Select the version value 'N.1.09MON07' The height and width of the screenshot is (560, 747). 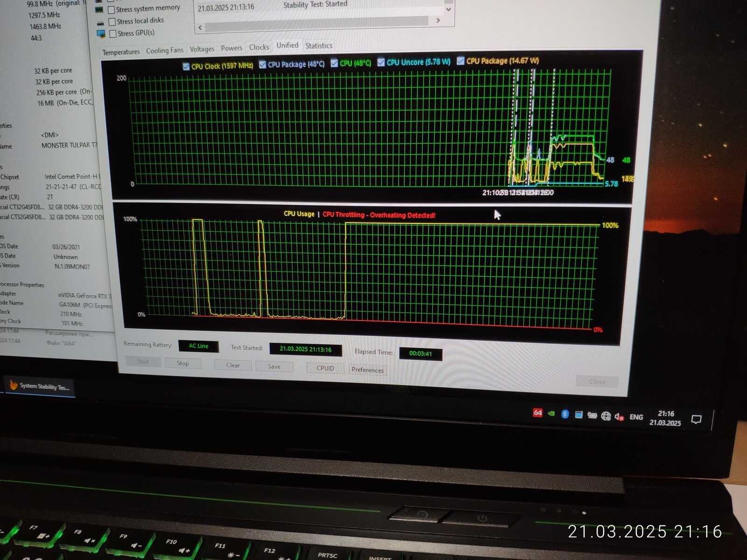(72, 266)
